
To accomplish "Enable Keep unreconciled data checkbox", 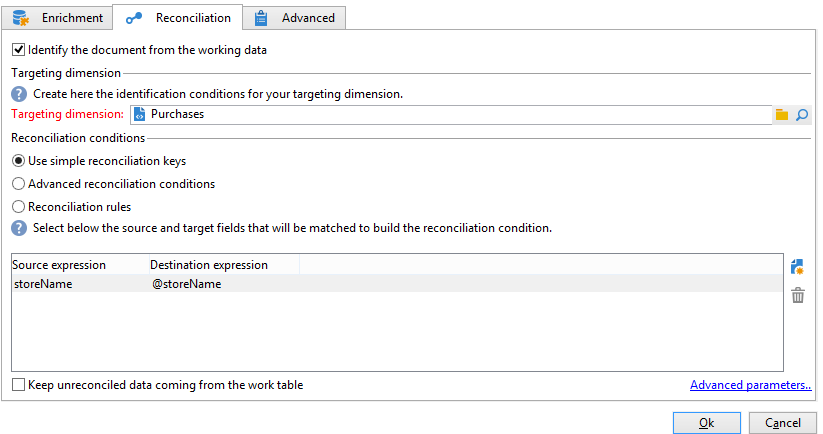I will 18,385.
